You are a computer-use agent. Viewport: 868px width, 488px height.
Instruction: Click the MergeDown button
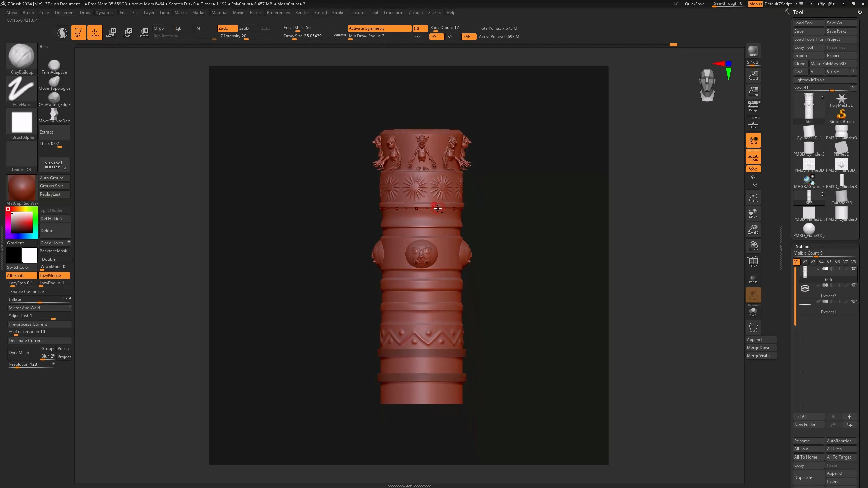pos(761,348)
